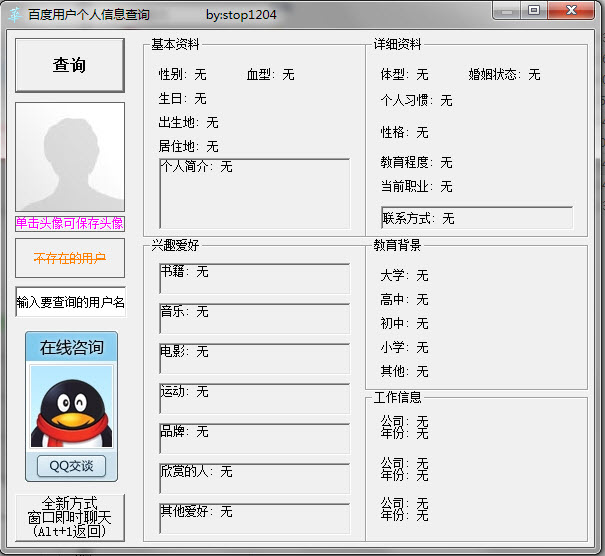The height and width of the screenshot is (556, 605).
Task: Click the 音乐 interests box
Action: click(x=255, y=318)
